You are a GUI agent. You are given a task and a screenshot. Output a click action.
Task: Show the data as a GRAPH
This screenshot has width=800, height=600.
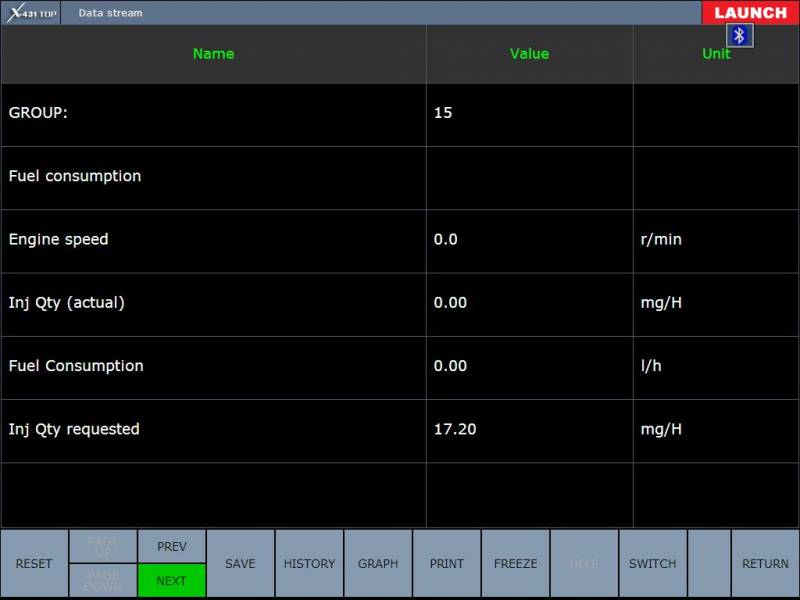pyautogui.click(x=378, y=564)
